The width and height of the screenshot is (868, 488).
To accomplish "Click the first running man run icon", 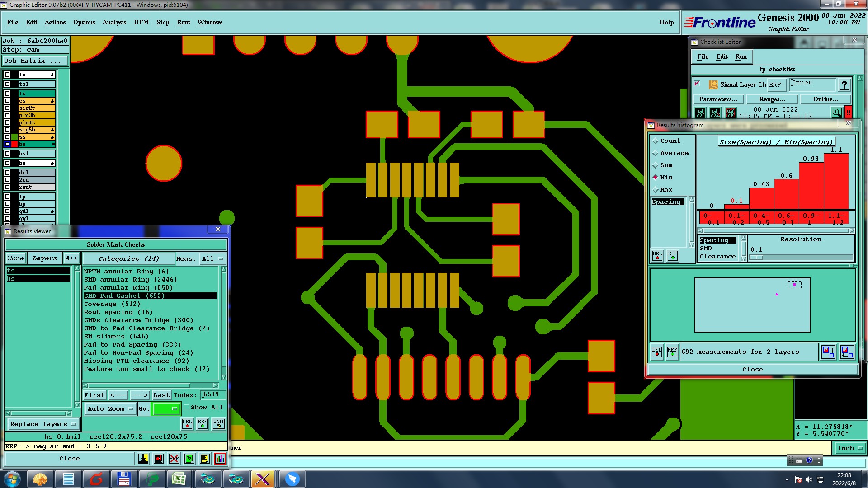I will pos(700,113).
